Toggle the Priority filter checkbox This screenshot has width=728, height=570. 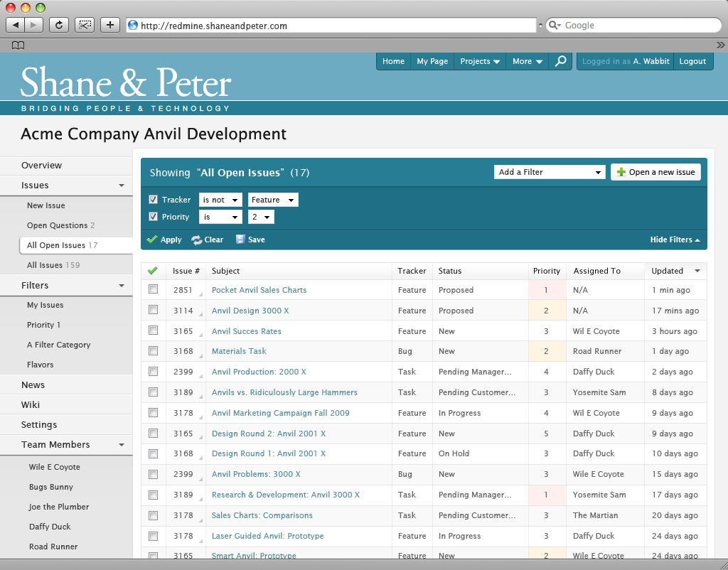[x=154, y=217]
